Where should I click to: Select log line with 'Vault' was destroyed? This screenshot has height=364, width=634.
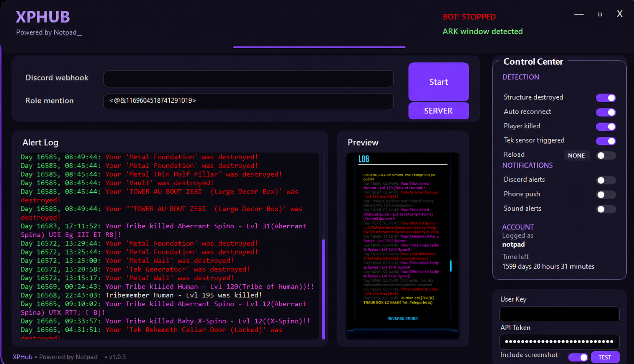point(117,183)
